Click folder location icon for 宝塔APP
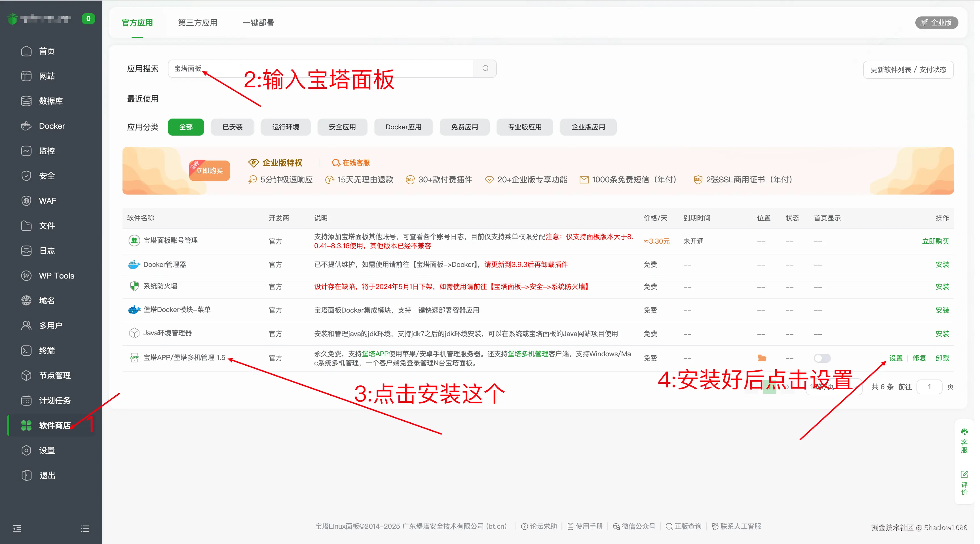This screenshot has height=544, width=980. coord(762,358)
